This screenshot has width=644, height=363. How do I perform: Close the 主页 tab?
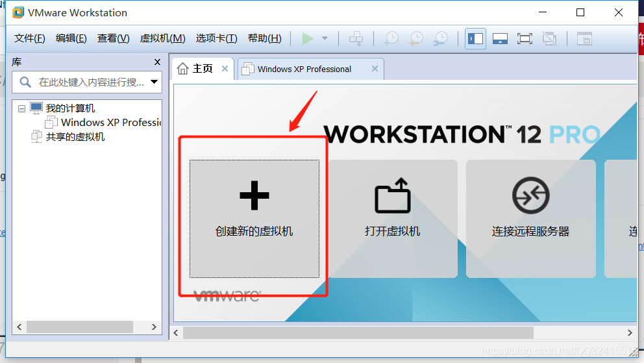(x=225, y=69)
